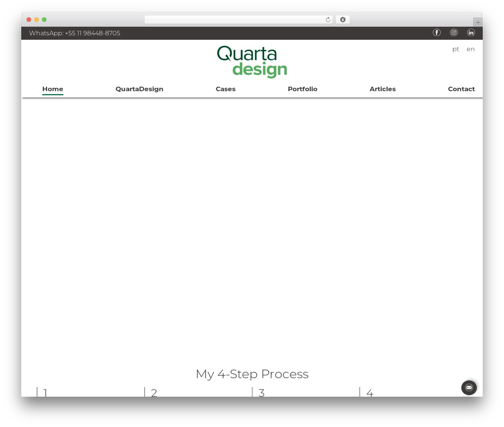
Task: Click the green maximize window button
Action: pos(44,20)
